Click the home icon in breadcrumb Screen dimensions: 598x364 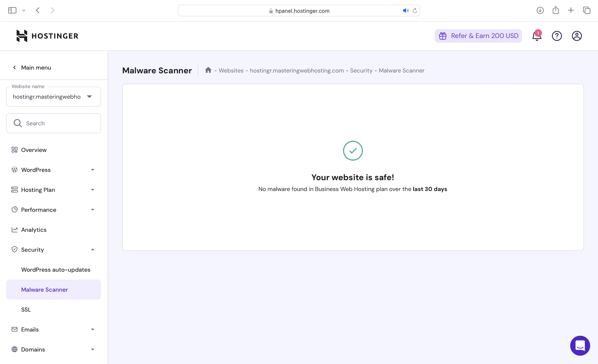point(208,70)
